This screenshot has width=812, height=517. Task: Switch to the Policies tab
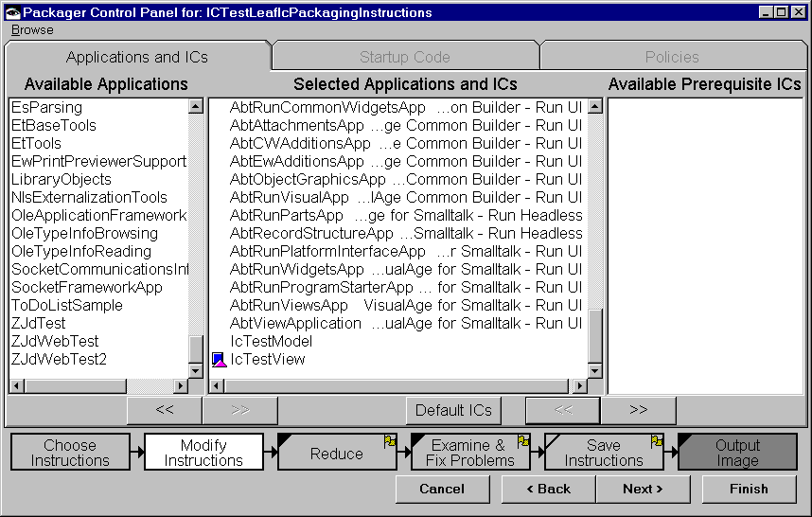point(672,57)
